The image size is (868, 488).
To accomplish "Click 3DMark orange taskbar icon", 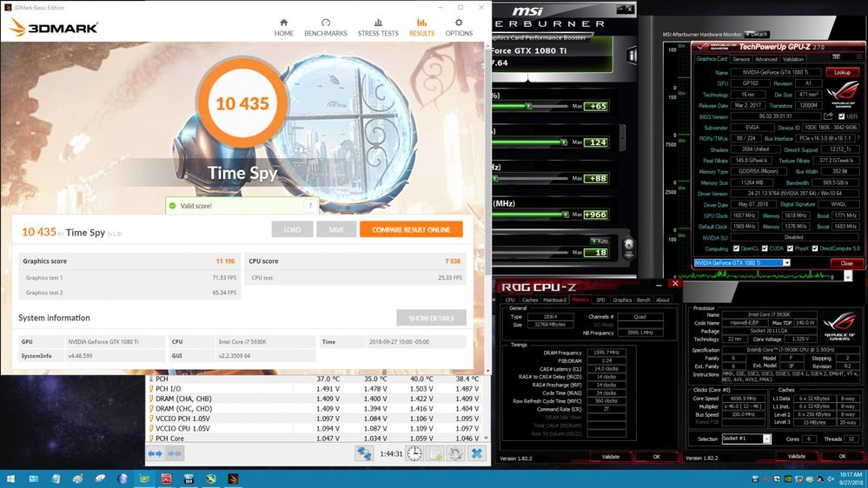I will click(x=233, y=478).
